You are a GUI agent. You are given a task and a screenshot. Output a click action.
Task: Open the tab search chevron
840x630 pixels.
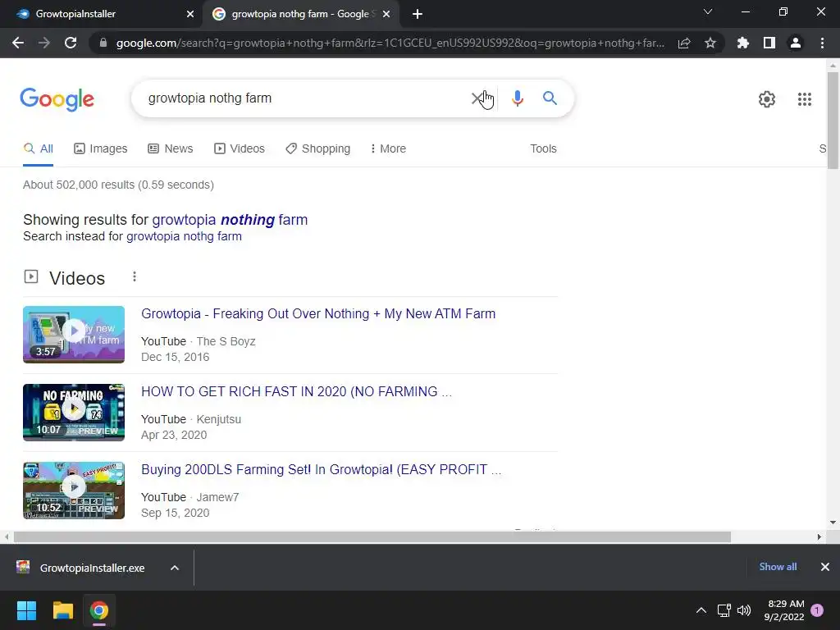coord(708,11)
